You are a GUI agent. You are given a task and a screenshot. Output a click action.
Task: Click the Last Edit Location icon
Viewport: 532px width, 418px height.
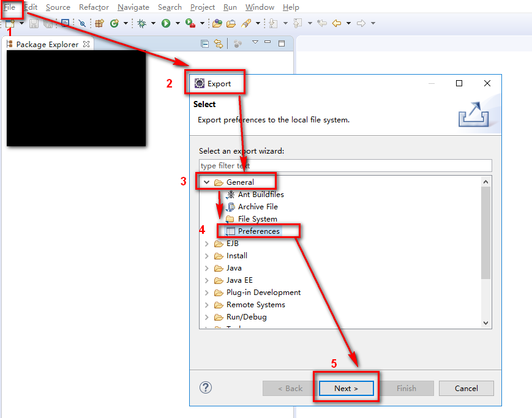tap(322, 23)
